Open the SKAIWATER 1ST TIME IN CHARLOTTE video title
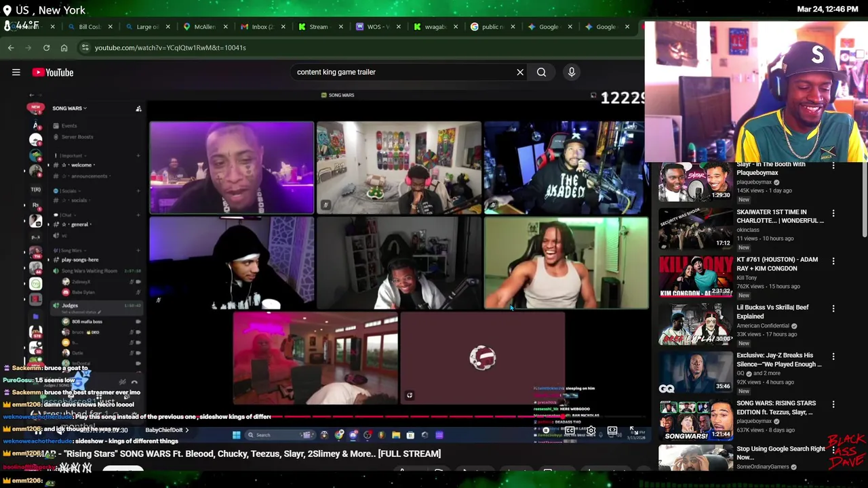 (781, 216)
